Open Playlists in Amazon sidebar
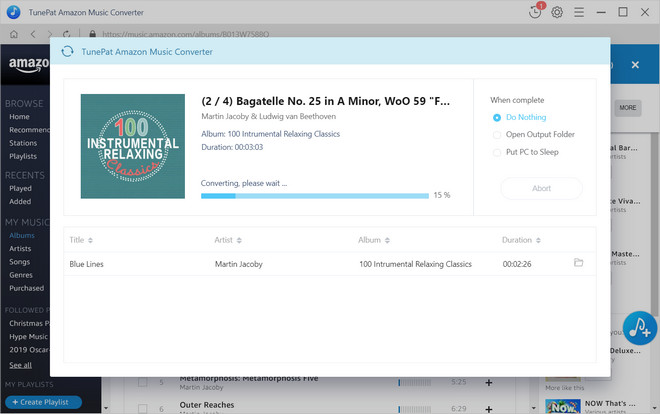Viewport: 660px width, 414px height. [23, 156]
